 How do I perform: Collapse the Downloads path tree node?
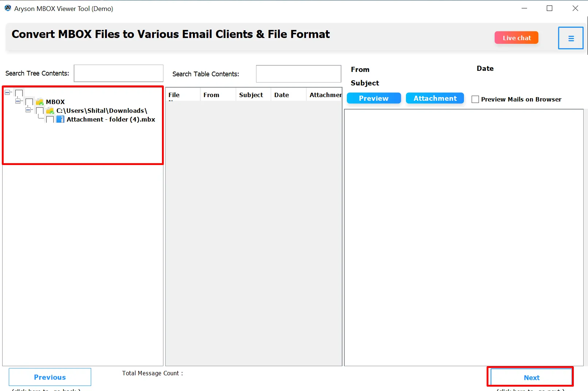(28, 110)
